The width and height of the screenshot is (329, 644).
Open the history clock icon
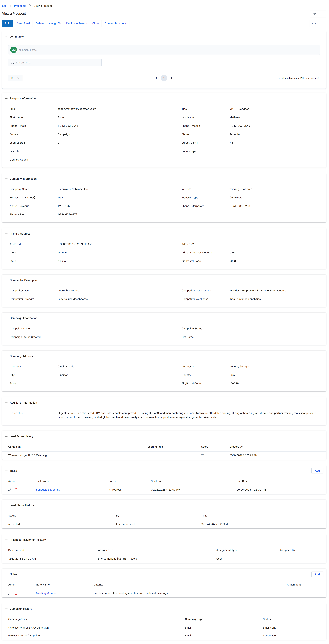(x=314, y=24)
